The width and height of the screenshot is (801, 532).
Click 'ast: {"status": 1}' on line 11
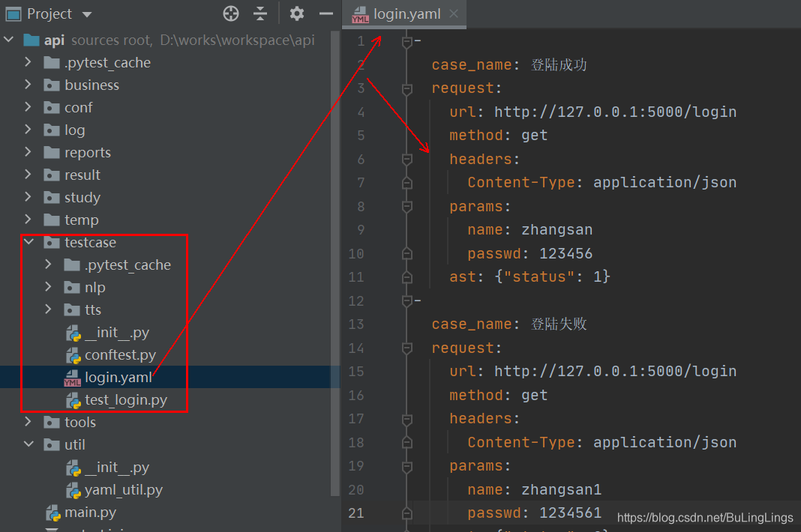[x=529, y=276]
